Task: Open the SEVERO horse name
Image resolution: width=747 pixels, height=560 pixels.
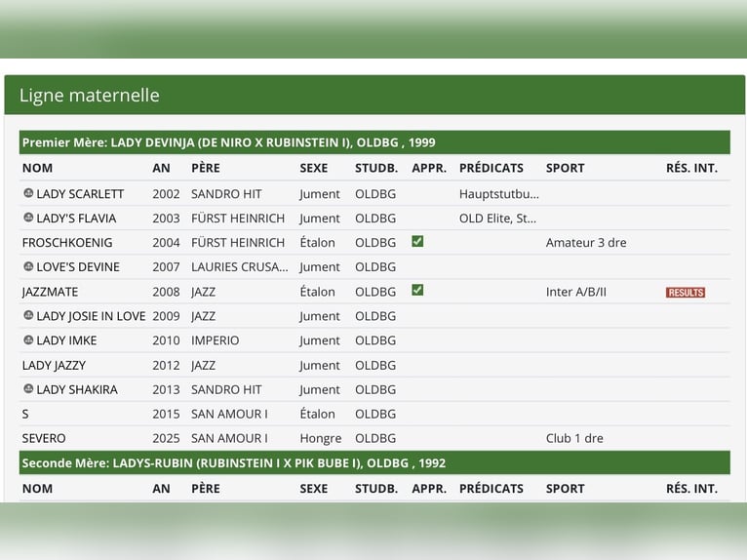Action: (x=44, y=438)
